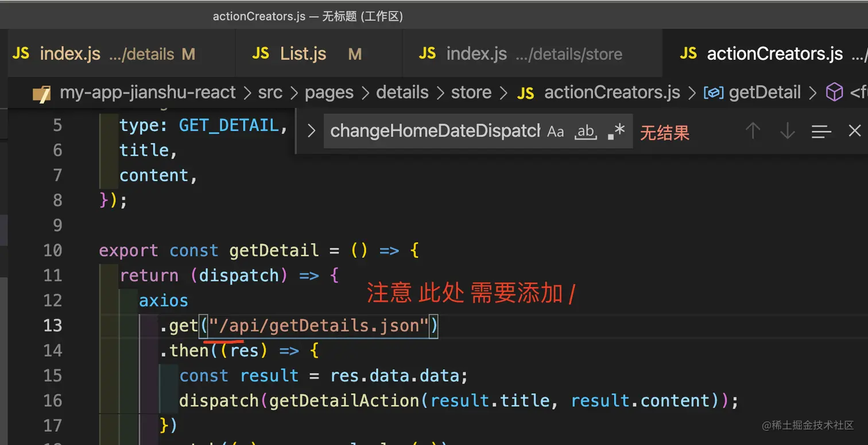Open src breadcrumb segment
This screenshot has width=868, height=445.
[x=270, y=92]
